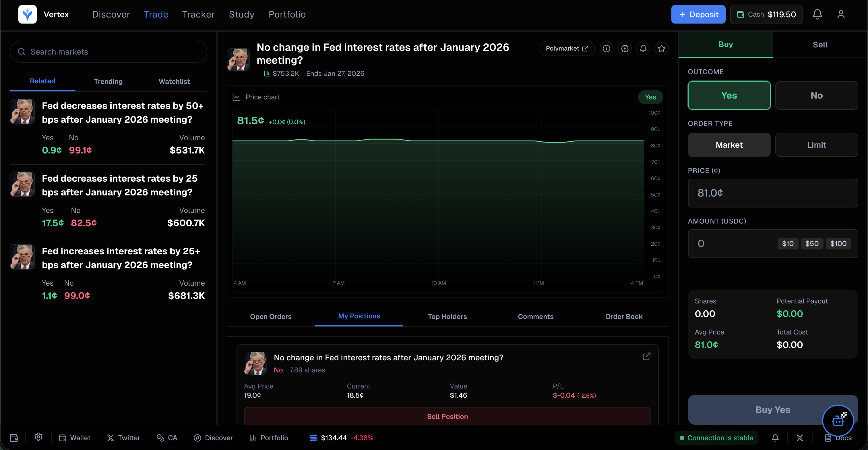The height and width of the screenshot is (450, 868).
Task: Expand the position details via external link arrow
Action: tap(646, 356)
